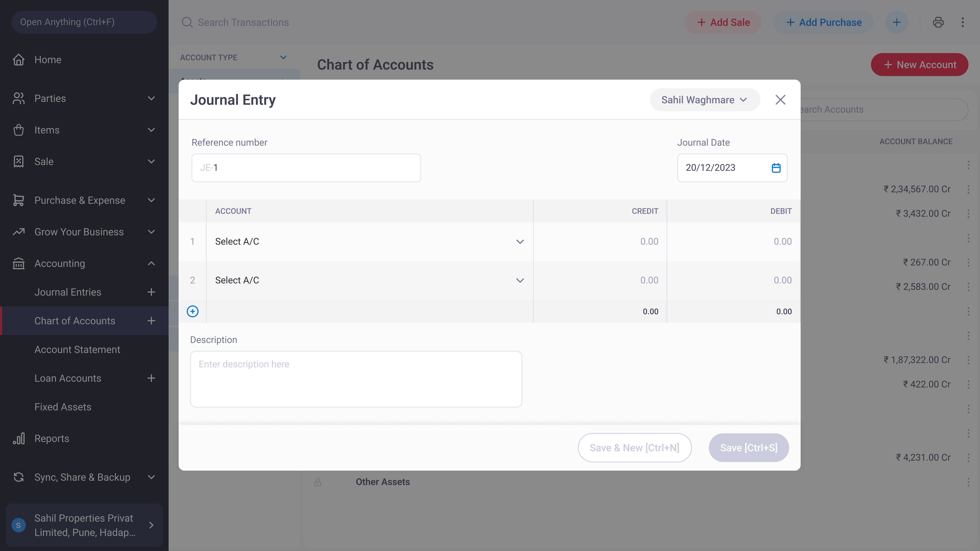Close the Journal Entry dialog
The height and width of the screenshot is (551, 980).
point(780,100)
